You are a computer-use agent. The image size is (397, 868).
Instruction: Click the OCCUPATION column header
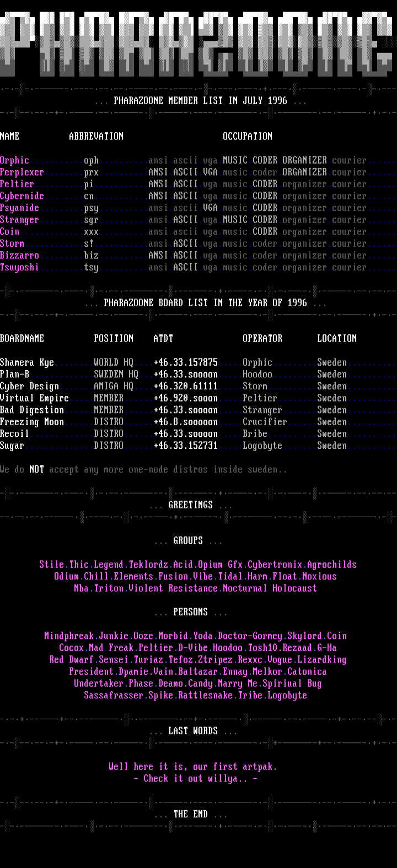click(247, 137)
